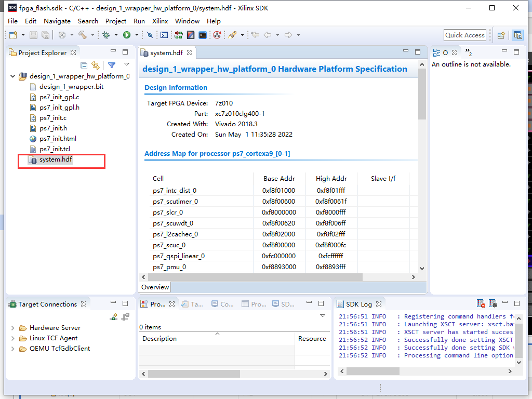
Task: Open the File menu
Action: 12,21
